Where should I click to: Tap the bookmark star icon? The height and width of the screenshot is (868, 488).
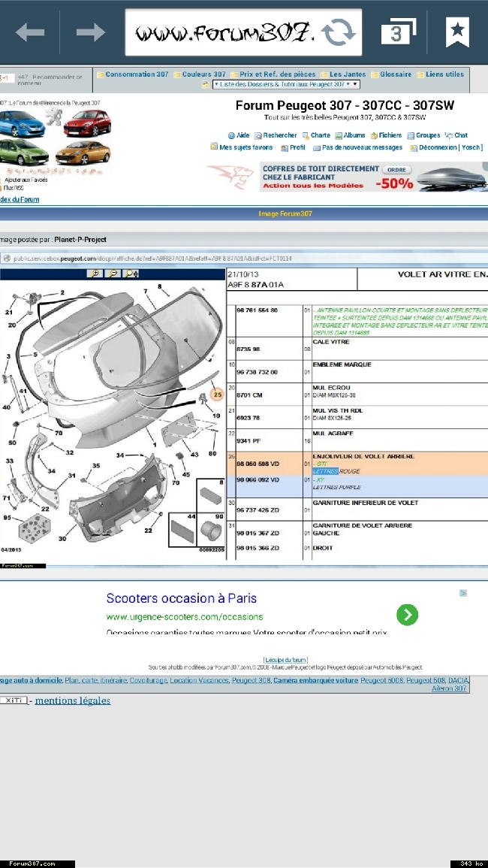coord(457,32)
